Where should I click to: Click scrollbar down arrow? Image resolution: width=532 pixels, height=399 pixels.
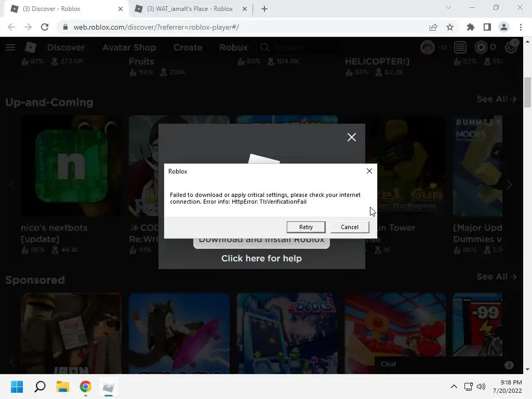[x=527, y=369]
